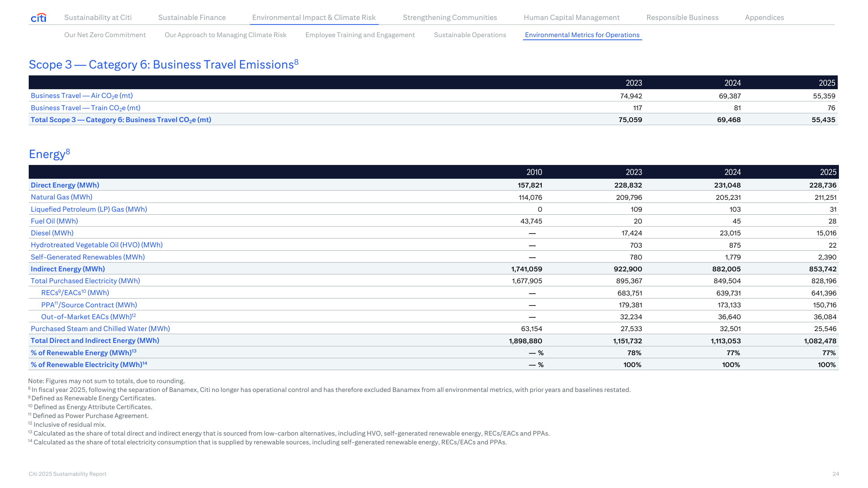Viewport: 868px width, 488px height.
Task: Click the Natural Gas (MWh) label
Action: pos(61,197)
